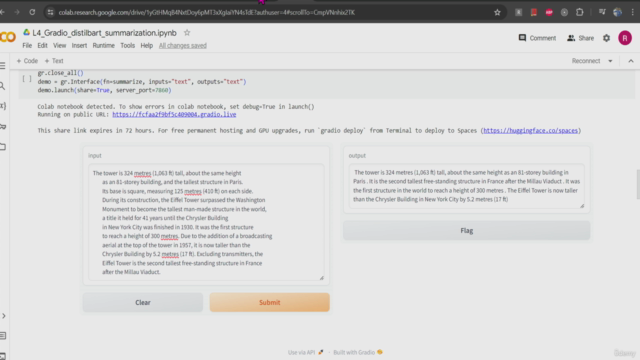The height and width of the screenshot is (360, 640).
Task: Grab the input box resize handle
Action: tap(322, 278)
